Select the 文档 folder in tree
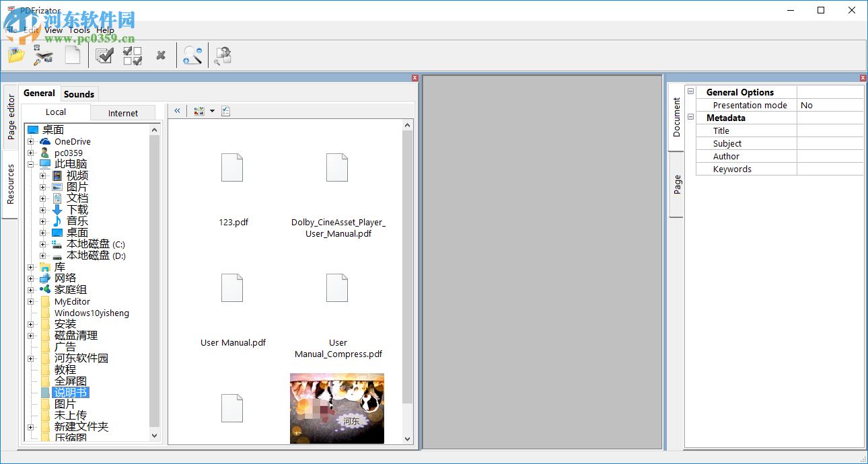This screenshot has width=868, height=464. (77, 198)
